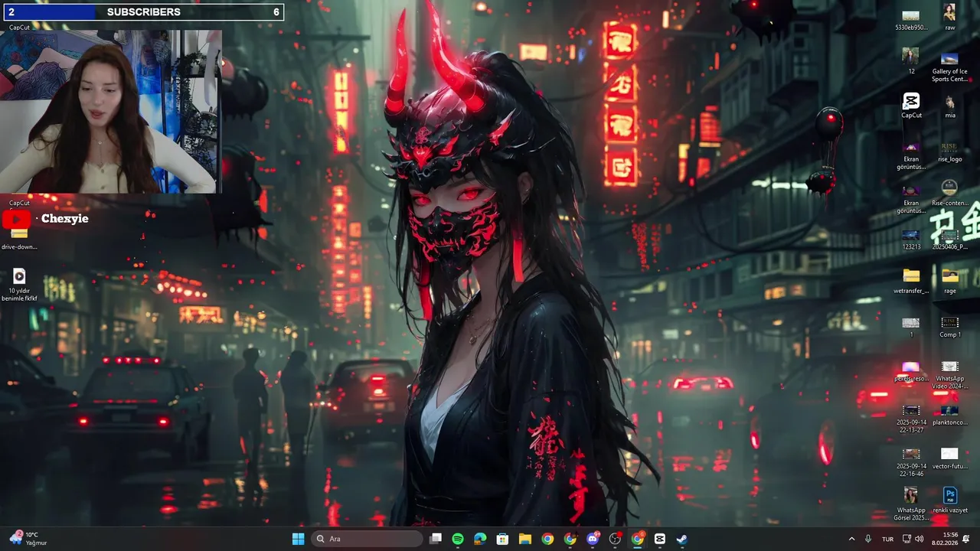Open CapCut from the taskbar
The image size is (980, 551).
point(660,539)
